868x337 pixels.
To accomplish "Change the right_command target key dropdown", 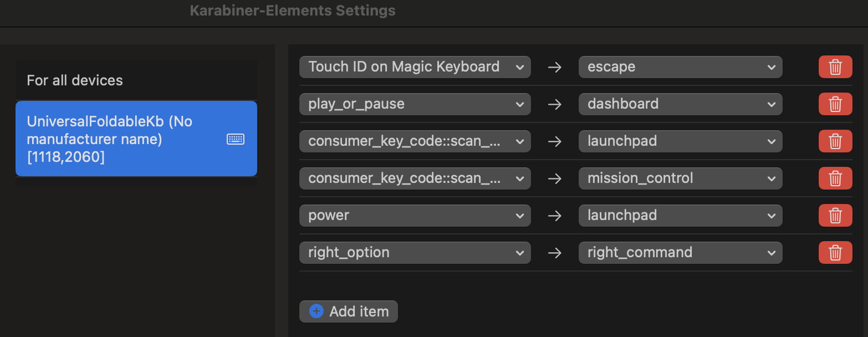I will [x=680, y=253].
